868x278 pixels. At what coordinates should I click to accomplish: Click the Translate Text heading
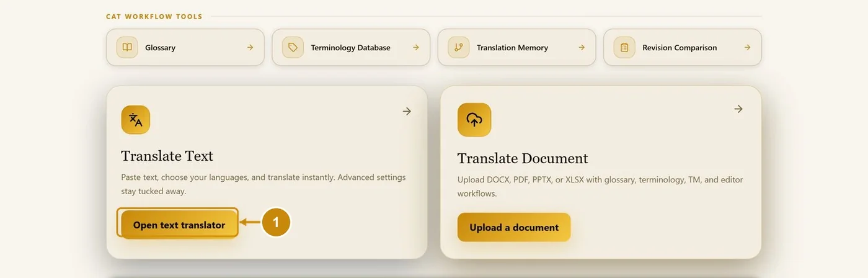click(167, 156)
